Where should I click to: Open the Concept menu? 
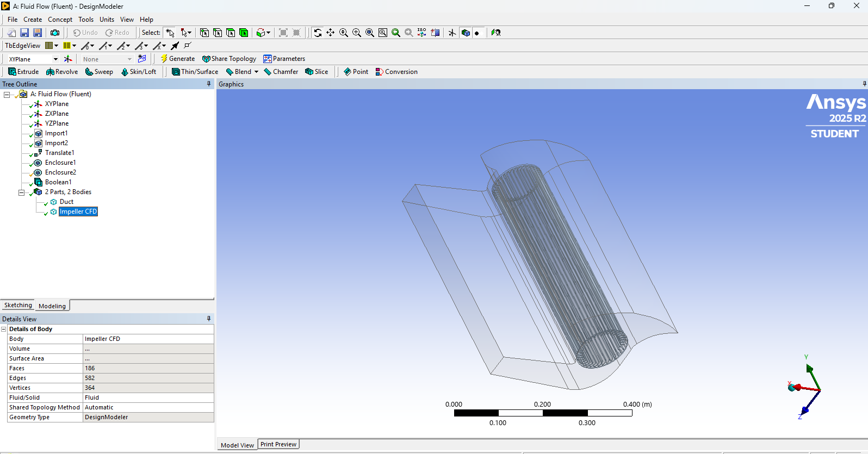tap(60, 20)
